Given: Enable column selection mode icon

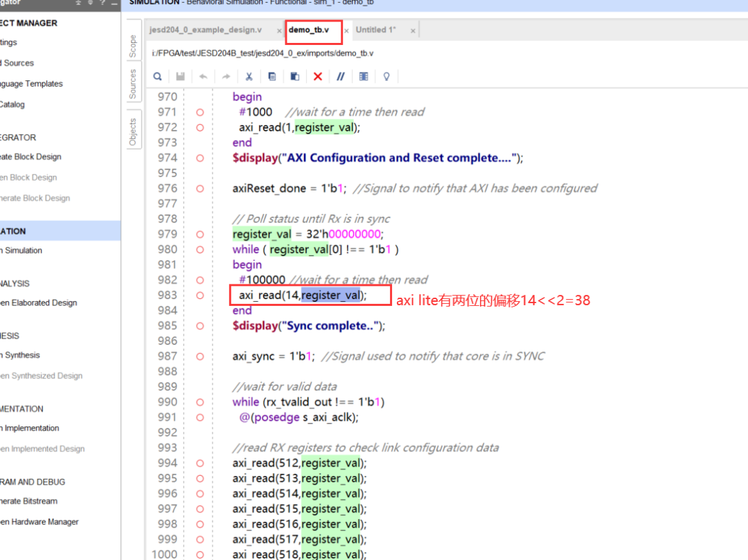Looking at the screenshot, I should [364, 76].
